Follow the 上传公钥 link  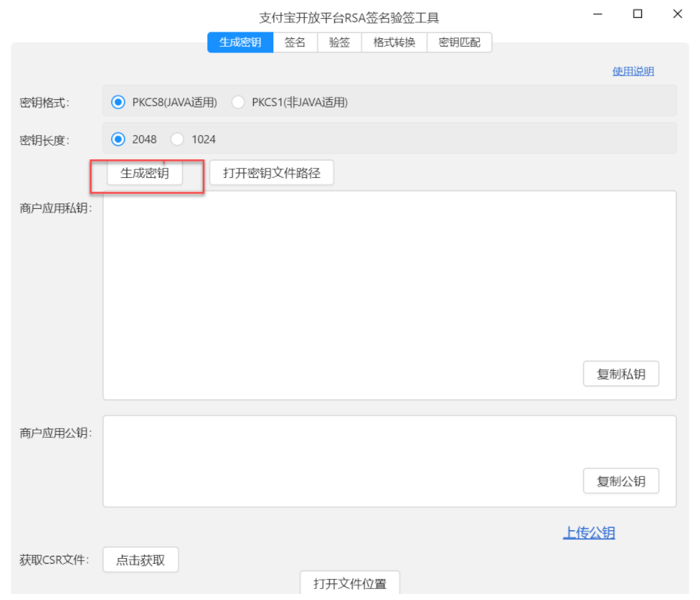click(x=589, y=532)
